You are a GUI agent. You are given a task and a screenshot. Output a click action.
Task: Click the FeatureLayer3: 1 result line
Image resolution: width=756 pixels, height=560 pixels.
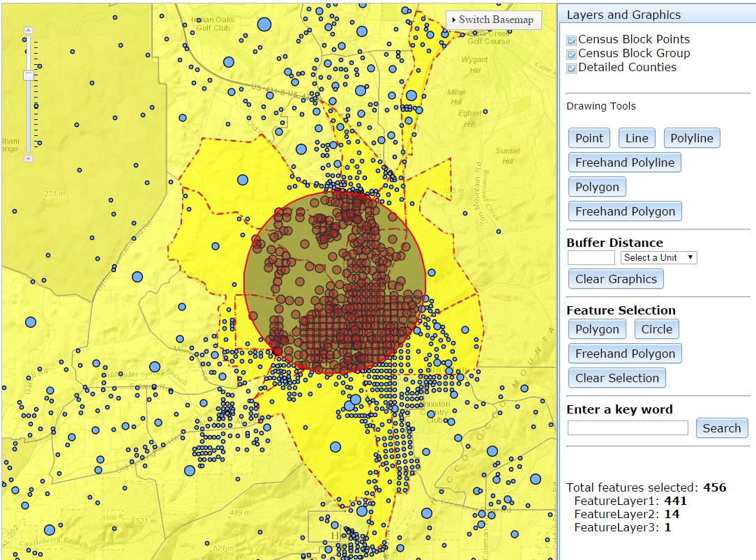(623, 527)
